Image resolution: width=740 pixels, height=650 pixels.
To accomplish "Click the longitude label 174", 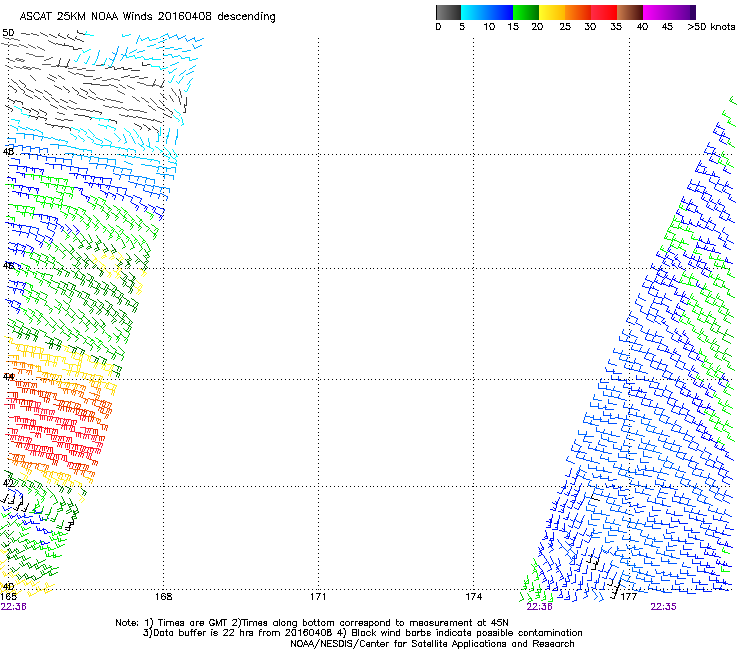I will [473, 597].
